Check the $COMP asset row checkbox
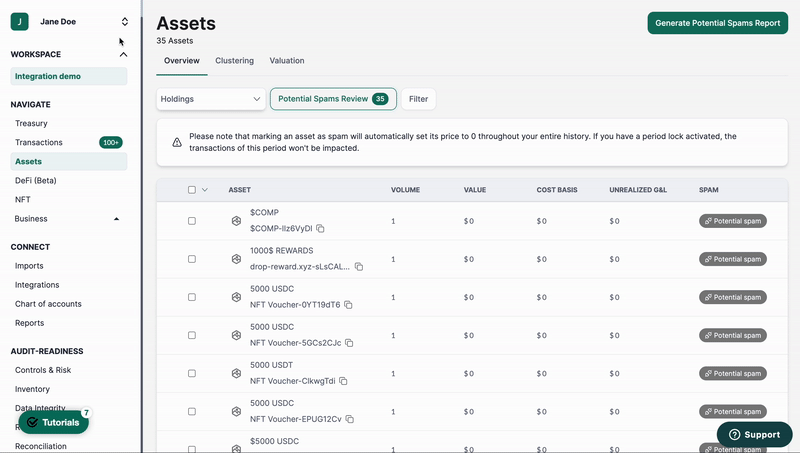The height and width of the screenshot is (453, 800). (192, 221)
